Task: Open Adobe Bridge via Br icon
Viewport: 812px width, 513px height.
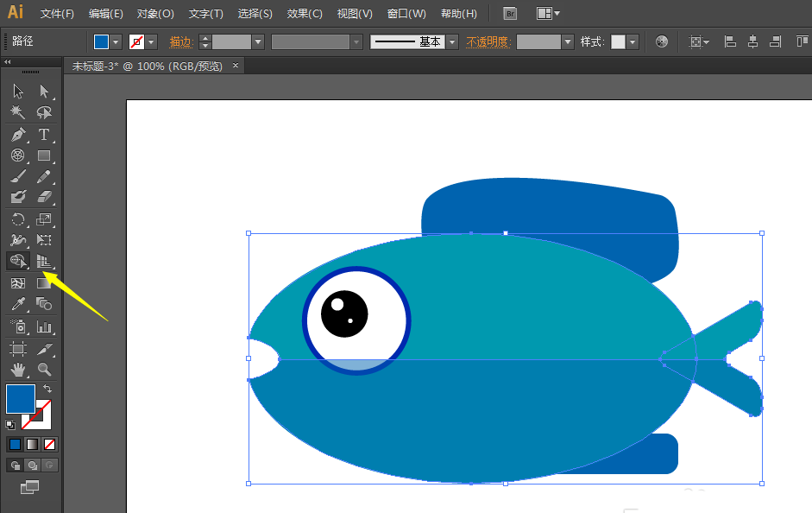Action: [510, 14]
